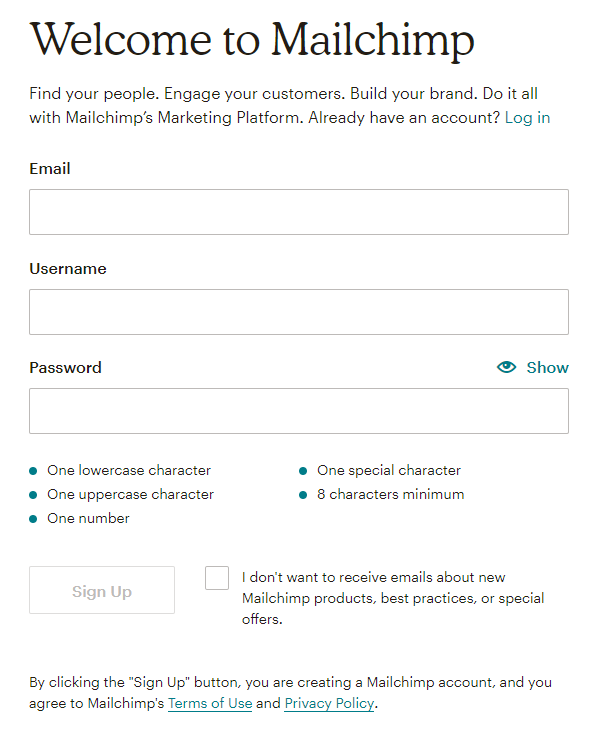599x734 pixels.
Task: Open the Log in link
Action: tap(527, 117)
